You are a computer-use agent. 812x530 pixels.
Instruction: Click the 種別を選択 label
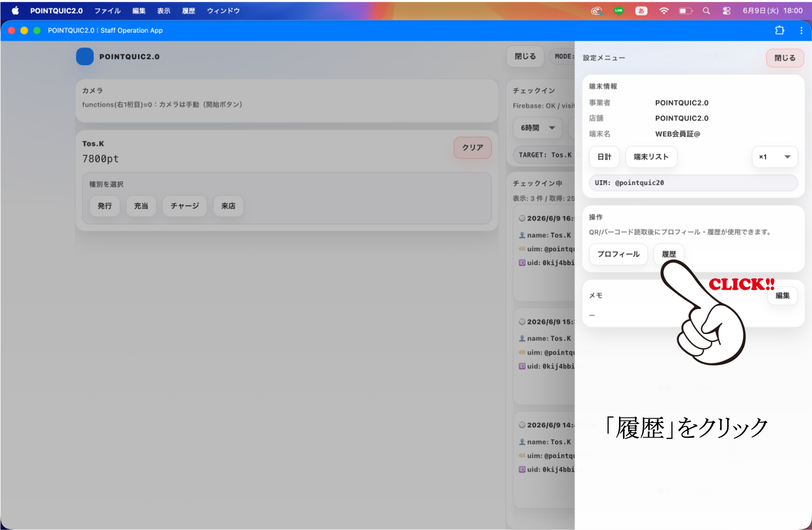tap(106, 184)
